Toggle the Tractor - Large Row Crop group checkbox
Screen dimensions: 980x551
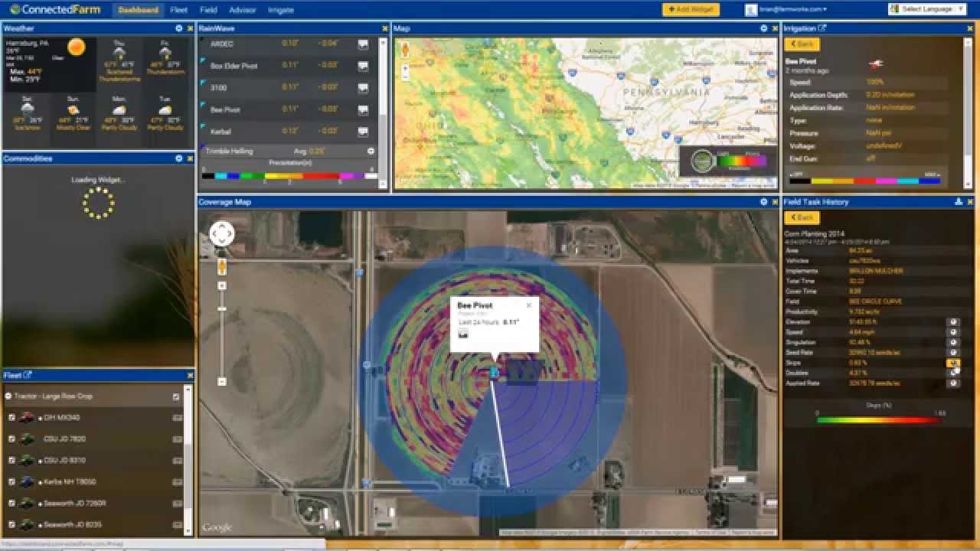176,396
